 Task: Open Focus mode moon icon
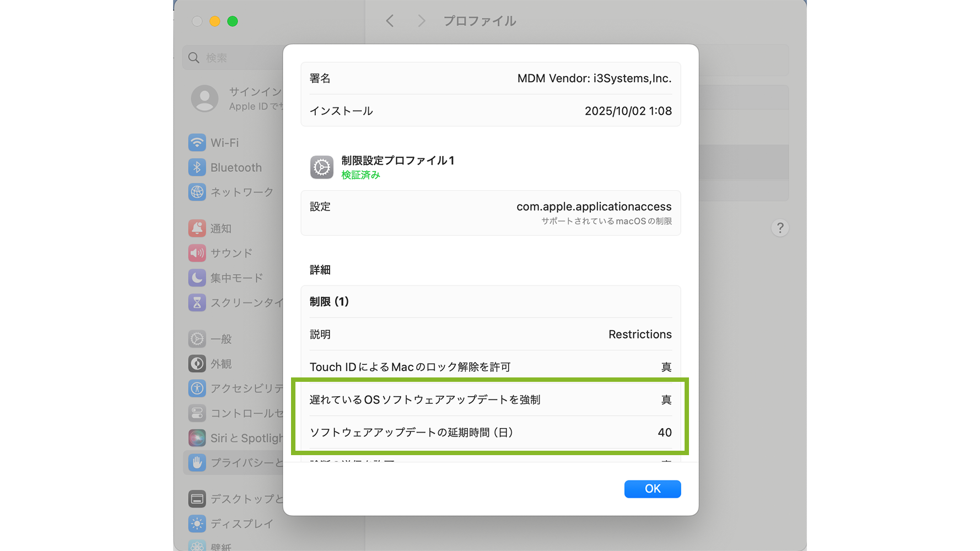197,278
